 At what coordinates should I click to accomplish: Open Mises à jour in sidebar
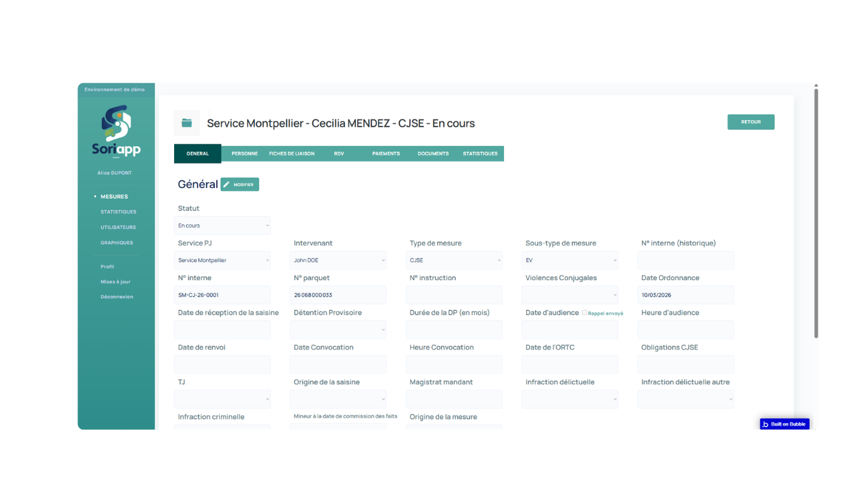click(116, 281)
